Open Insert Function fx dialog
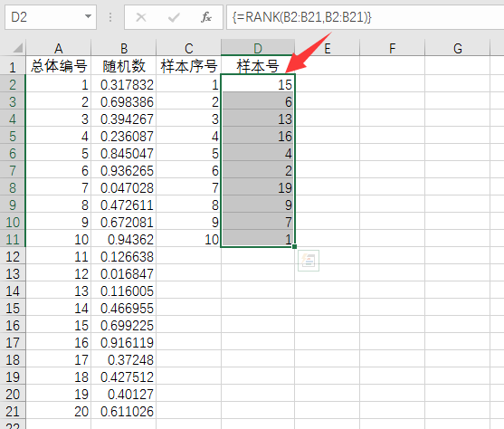Screen dimensions: 504x429 [206, 17]
